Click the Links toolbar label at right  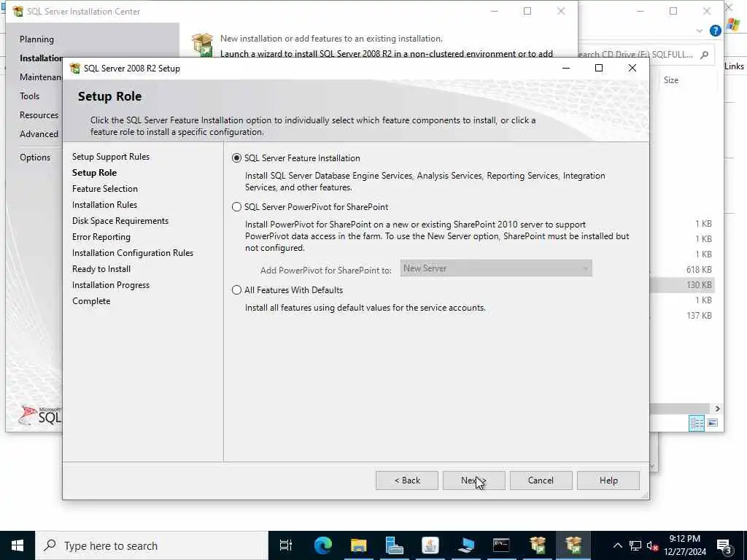pos(734,66)
